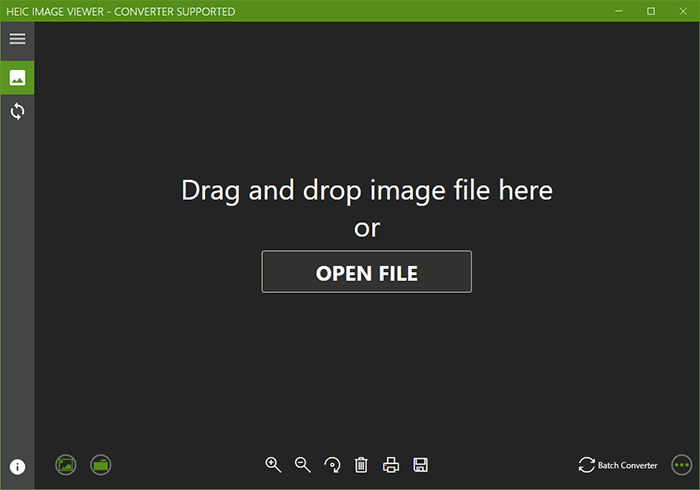Rotate the image clockwise
Screen dimensions: 700x490
click(x=332, y=464)
